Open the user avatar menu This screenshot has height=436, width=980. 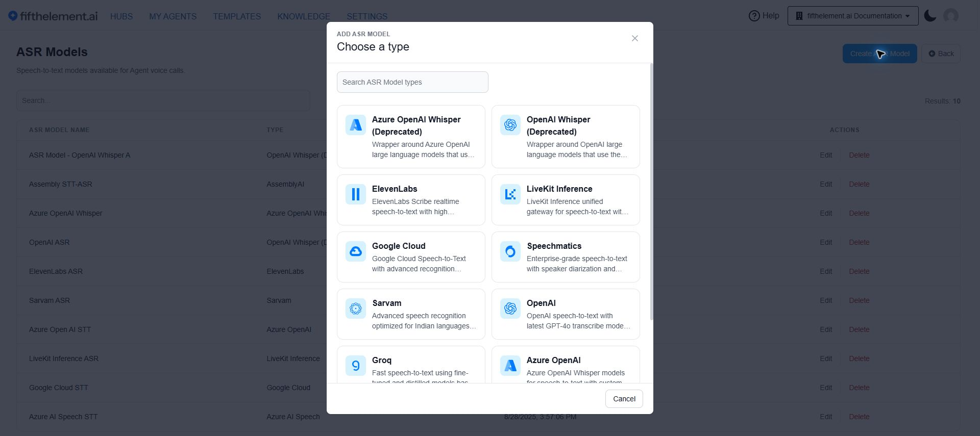click(951, 16)
